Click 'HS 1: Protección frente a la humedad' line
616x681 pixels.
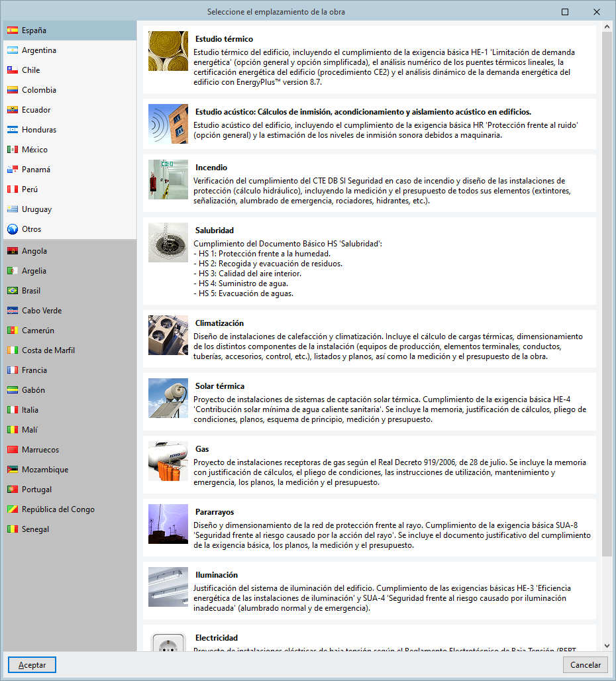pyautogui.click(x=262, y=254)
